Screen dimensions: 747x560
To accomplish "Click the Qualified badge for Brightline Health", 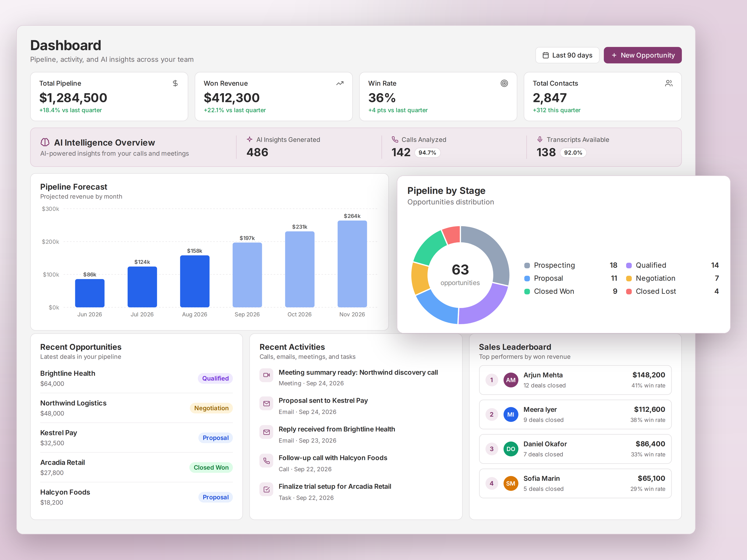I will 215,378.
